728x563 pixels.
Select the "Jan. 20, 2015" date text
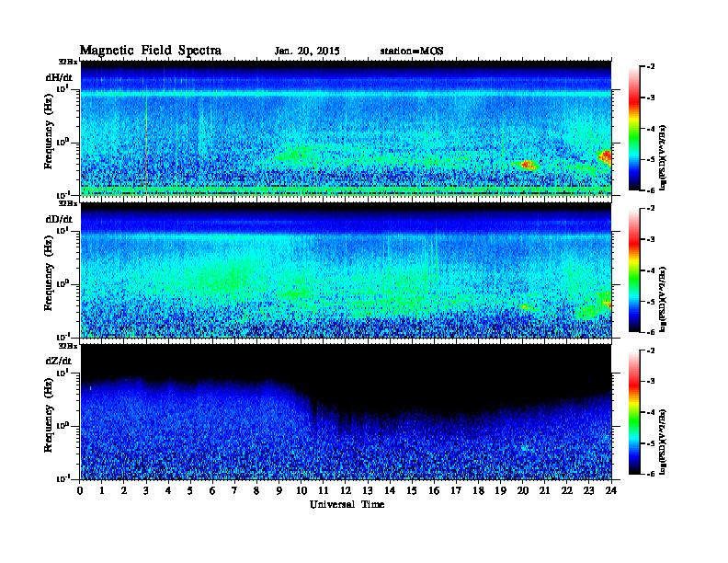click(307, 52)
